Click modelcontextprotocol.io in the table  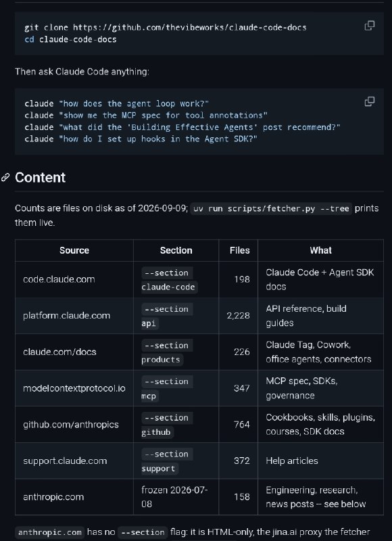74,388
